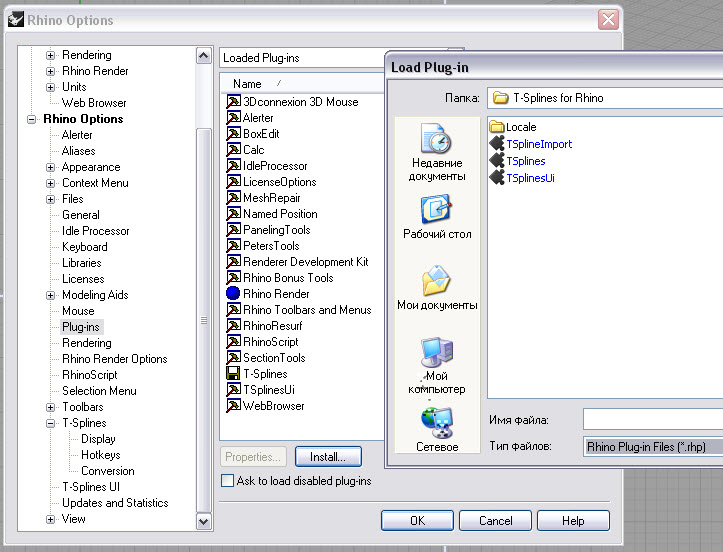This screenshot has height=552, width=723.
Task: Select Aliases in the options tree
Action: click(78, 151)
